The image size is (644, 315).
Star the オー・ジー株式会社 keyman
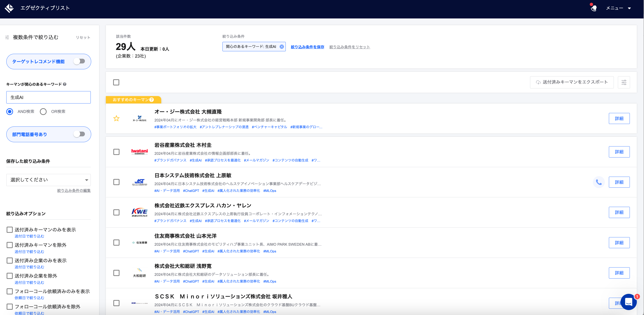116,118
